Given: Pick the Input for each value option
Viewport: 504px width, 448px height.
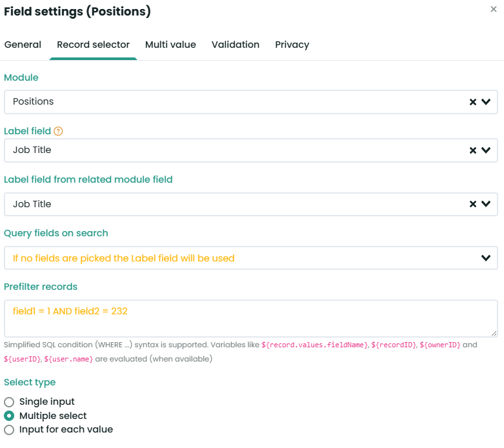Looking at the screenshot, I should pyautogui.click(x=9, y=430).
